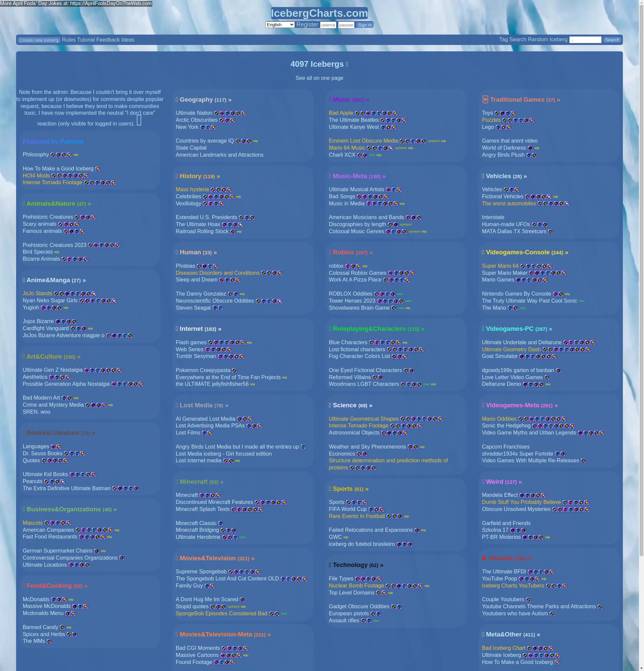Open the SREN. woo iceberg
This screenshot has width=644, height=671.
pos(36,412)
